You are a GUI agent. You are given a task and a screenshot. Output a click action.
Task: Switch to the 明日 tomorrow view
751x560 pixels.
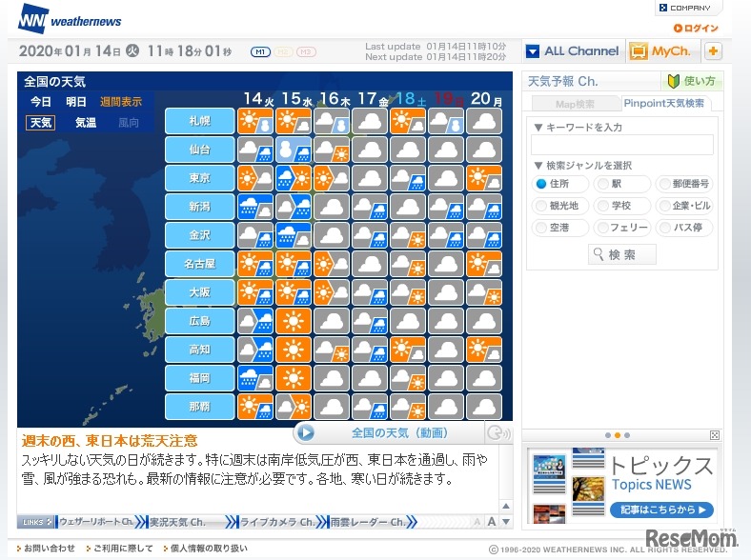click(76, 102)
